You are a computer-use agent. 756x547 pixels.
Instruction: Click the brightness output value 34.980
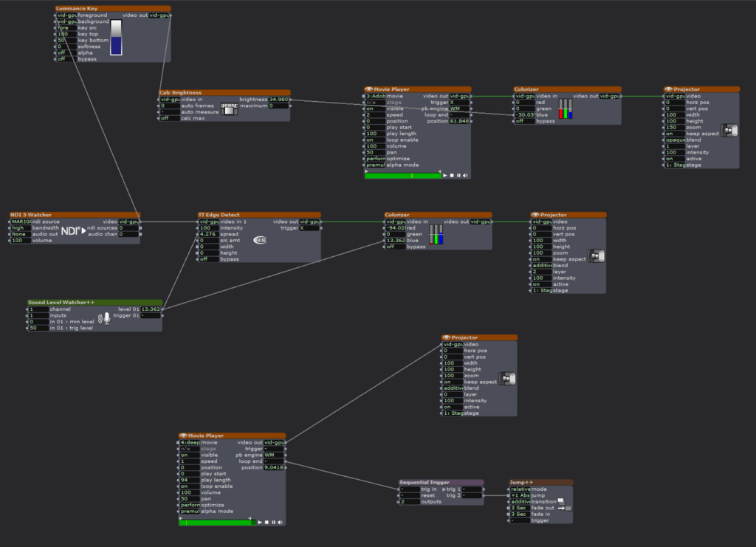[x=278, y=99]
